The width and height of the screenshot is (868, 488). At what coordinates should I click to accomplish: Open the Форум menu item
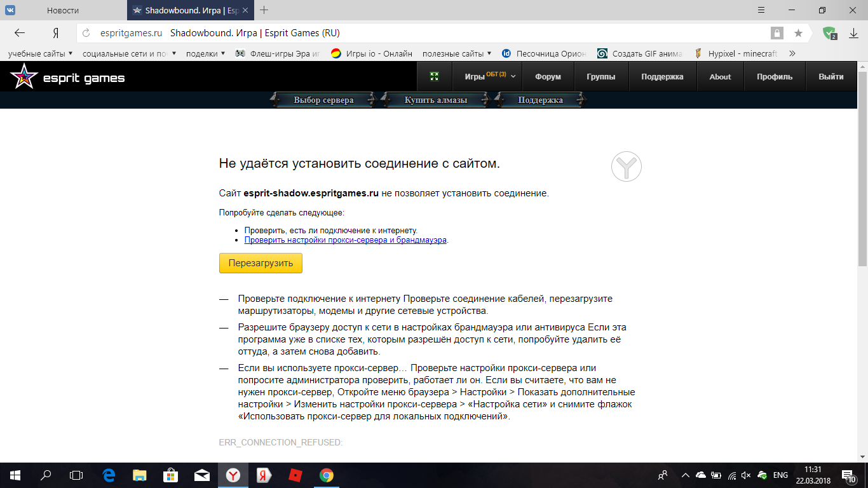point(548,76)
